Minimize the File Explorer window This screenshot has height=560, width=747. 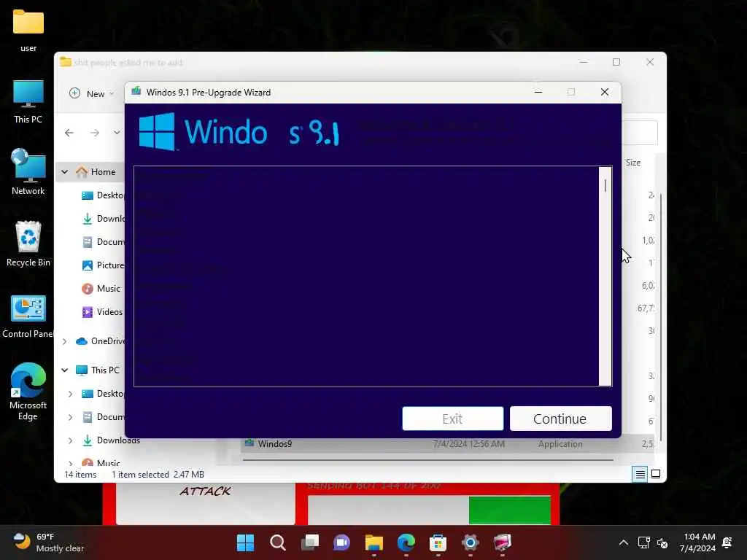click(x=584, y=62)
